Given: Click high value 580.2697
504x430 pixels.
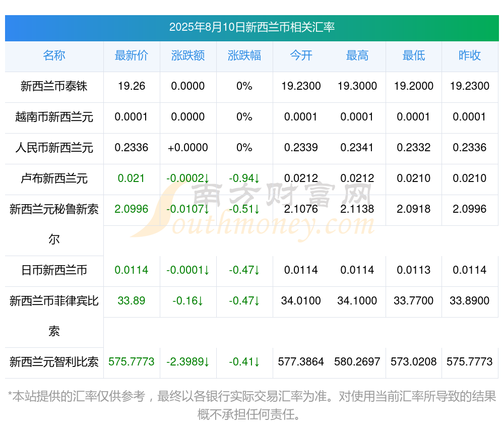Looking at the screenshot, I should [x=357, y=362].
